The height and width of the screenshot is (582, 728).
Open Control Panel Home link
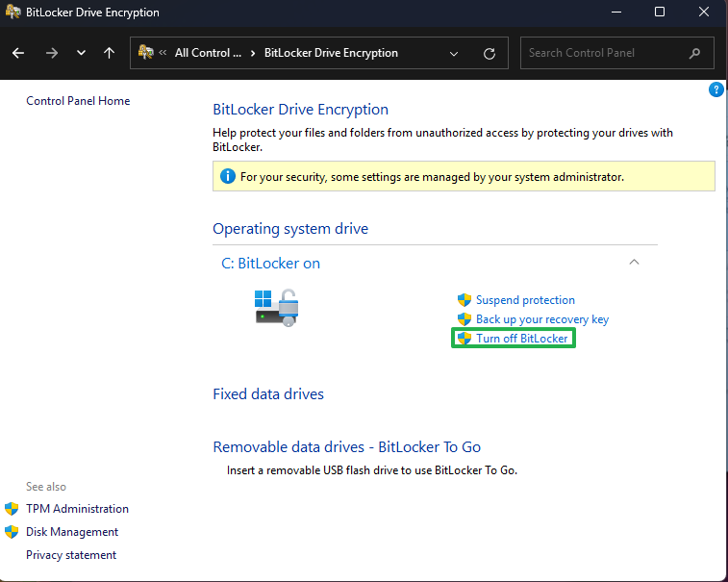coord(78,101)
